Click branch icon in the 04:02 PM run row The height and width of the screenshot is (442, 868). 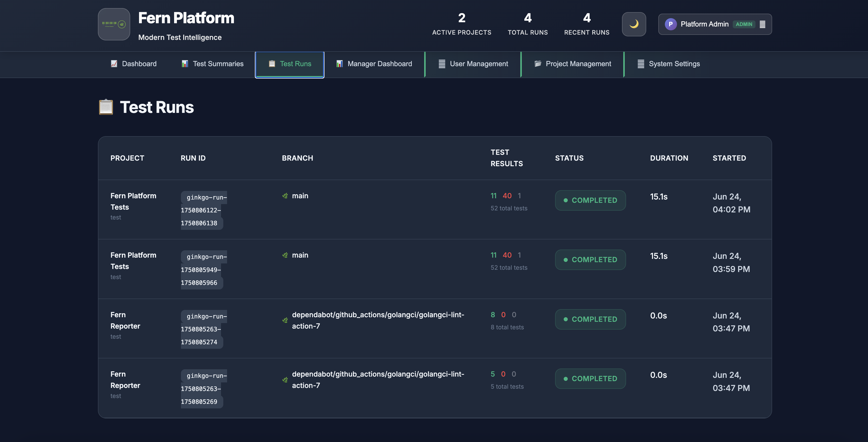point(285,196)
